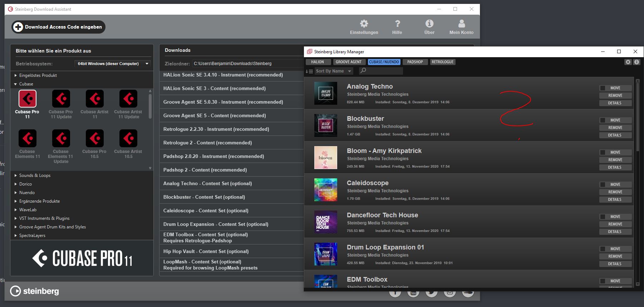The image size is (644, 307).
Task: Select the CUBASE/NUENDO tab
Action: coord(384,62)
